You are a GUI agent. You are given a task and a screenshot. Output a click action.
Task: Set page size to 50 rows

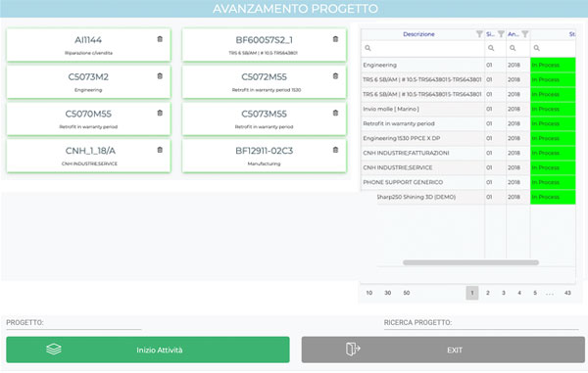pos(407,293)
